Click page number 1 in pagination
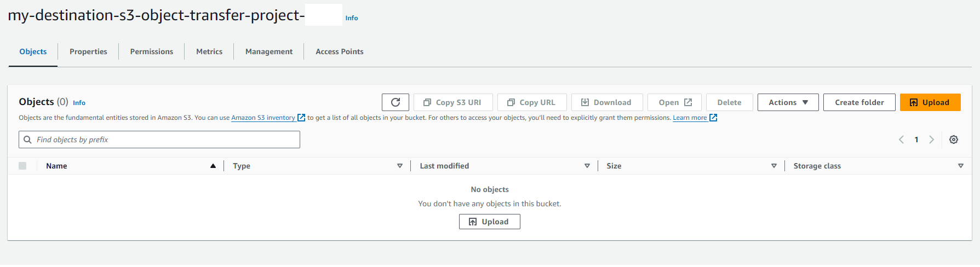Screen dimensions: 980x267 pyautogui.click(x=916, y=140)
